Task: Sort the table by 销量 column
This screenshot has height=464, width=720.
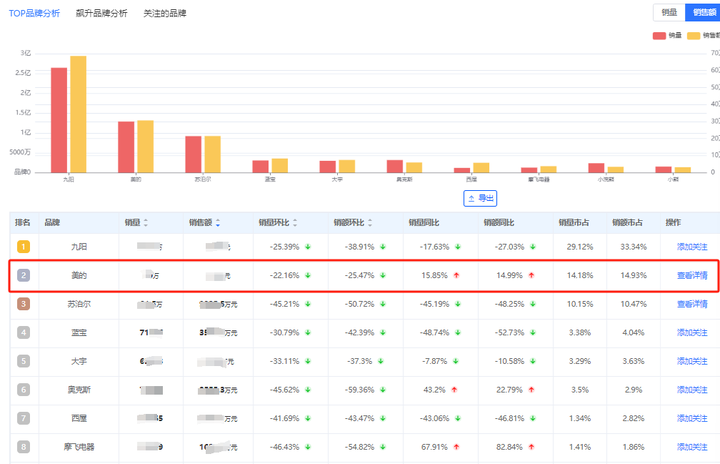Action: [x=146, y=223]
